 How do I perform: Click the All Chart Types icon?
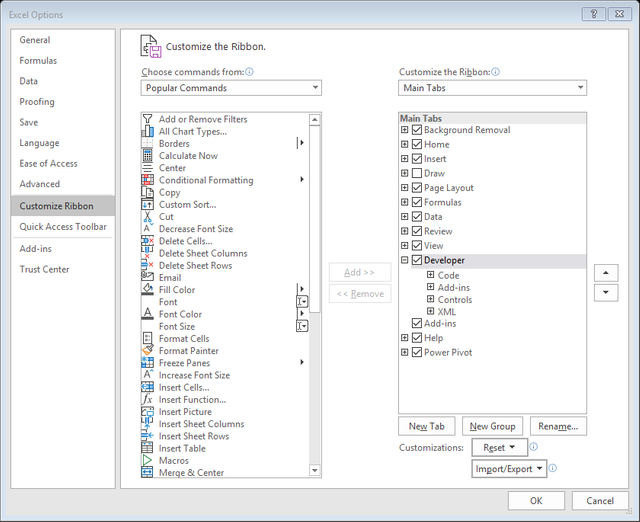point(147,131)
